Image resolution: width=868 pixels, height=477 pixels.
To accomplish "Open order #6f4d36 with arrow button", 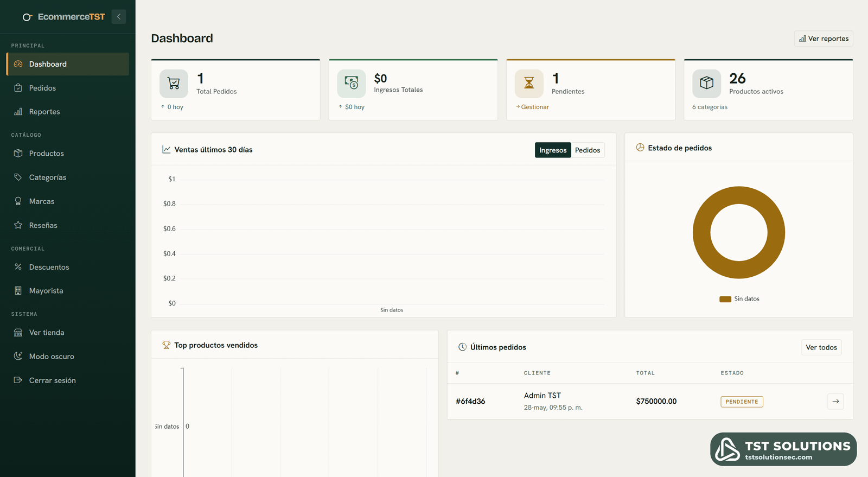I will [835, 402].
